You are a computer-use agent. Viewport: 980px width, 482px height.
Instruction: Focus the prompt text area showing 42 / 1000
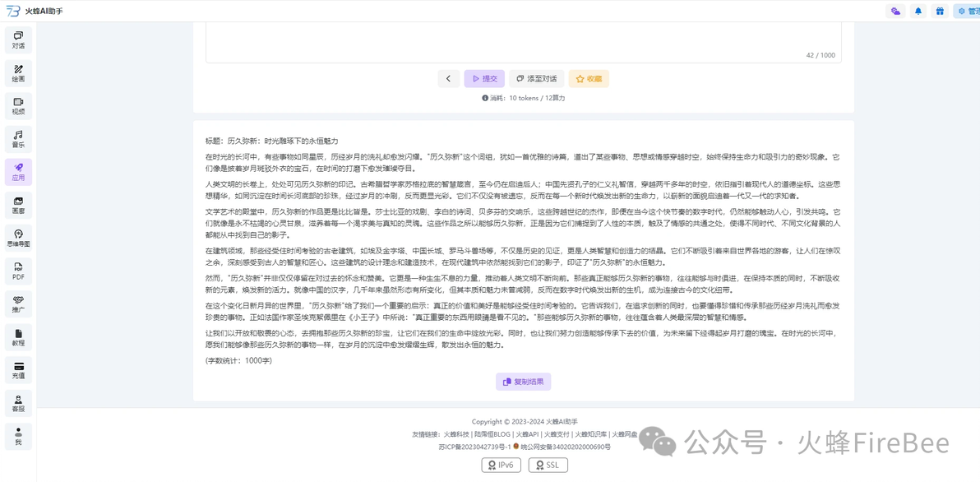[523, 42]
